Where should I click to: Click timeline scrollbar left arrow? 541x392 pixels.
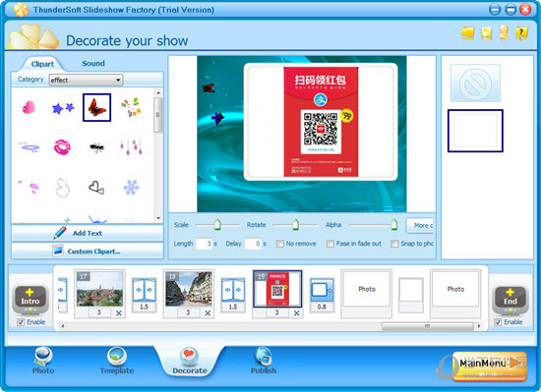(62, 326)
